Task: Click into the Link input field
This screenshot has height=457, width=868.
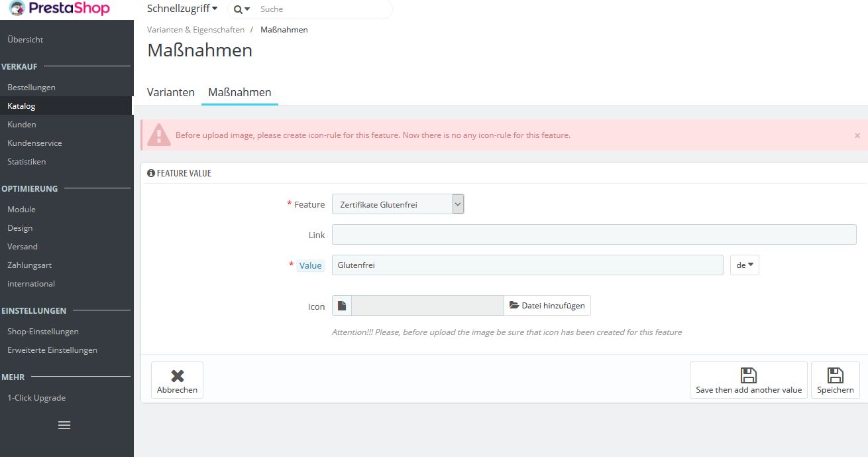Action: pyautogui.click(x=594, y=235)
